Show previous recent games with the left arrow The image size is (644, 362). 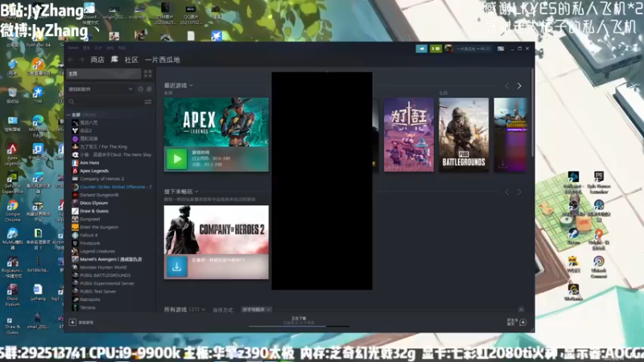[507, 86]
